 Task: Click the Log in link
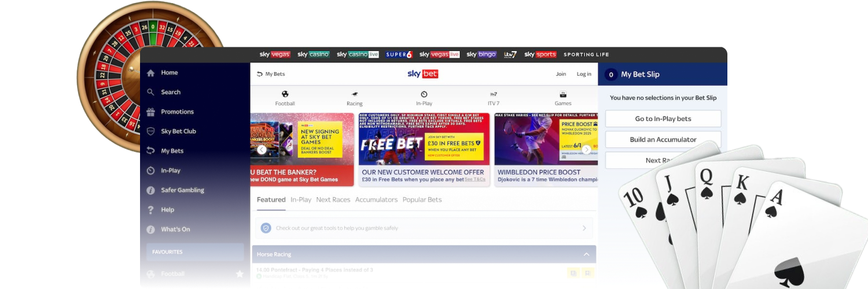tap(584, 74)
